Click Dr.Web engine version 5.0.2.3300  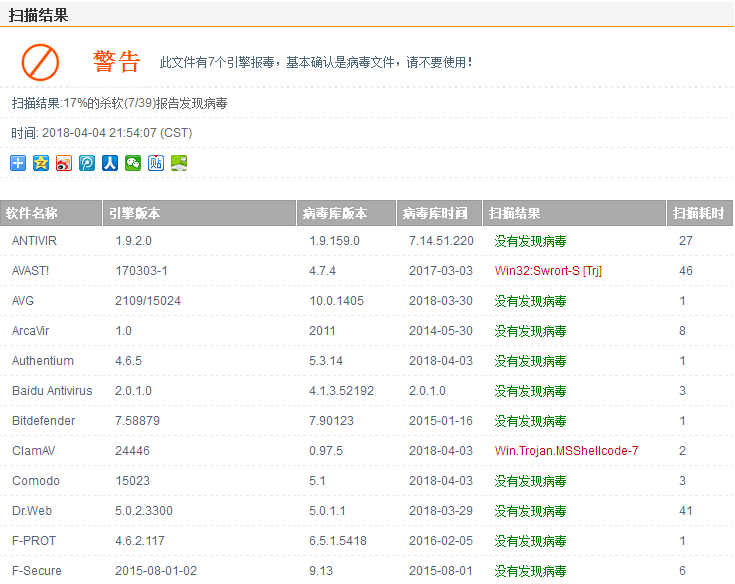pyautogui.click(x=144, y=511)
